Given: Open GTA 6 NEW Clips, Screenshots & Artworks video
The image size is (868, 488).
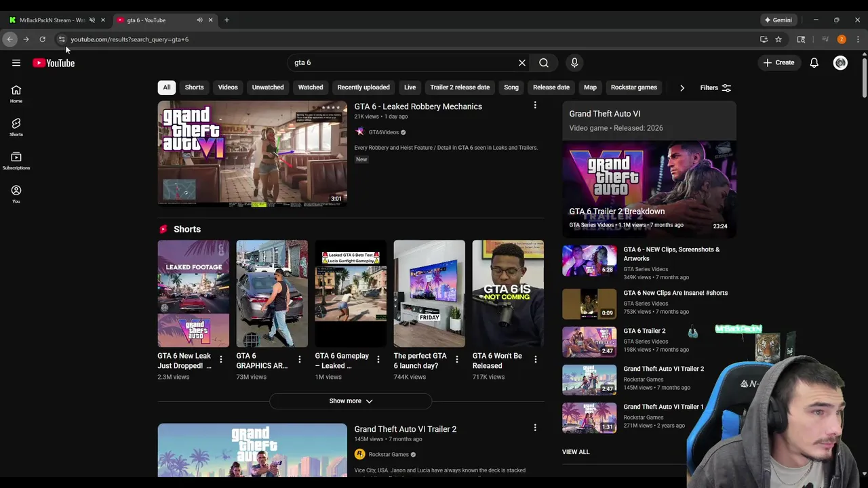Looking at the screenshot, I should [x=671, y=254].
